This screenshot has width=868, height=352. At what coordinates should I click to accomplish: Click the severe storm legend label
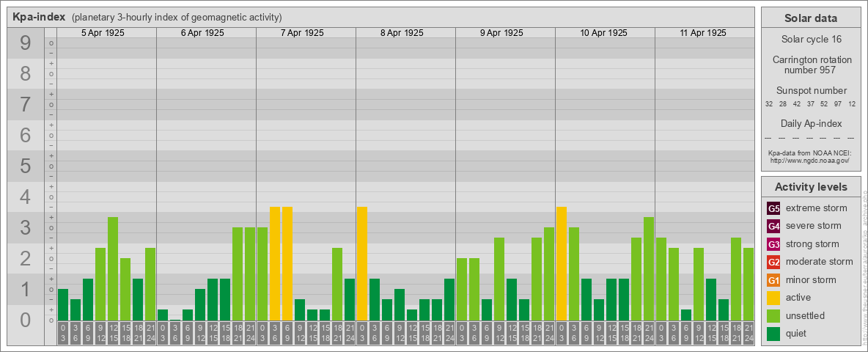coord(814,226)
